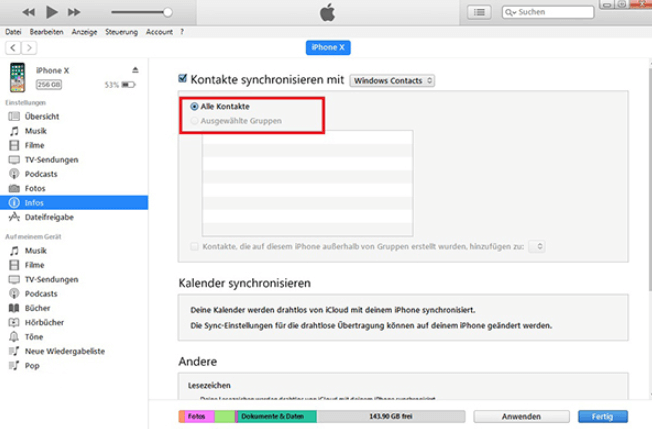The height and width of the screenshot is (429, 652).
Task: Select the Alle Kontakte radio button
Action: pos(194,106)
